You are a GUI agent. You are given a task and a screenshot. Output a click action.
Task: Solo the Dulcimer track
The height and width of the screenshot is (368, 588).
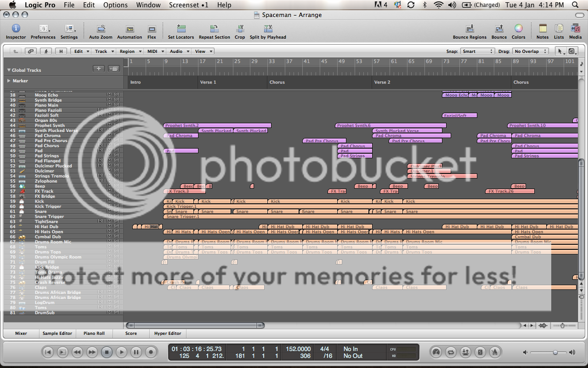pos(117,171)
